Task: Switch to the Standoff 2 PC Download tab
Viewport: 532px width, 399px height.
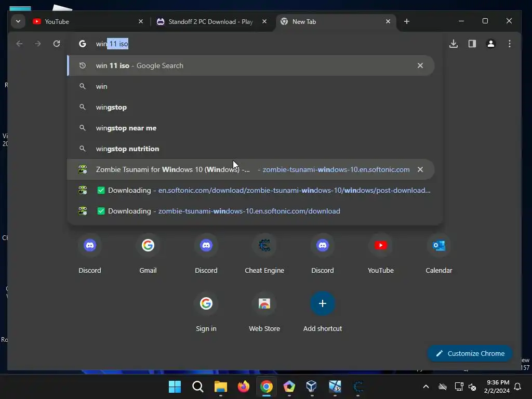Action: [x=212, y=21]
